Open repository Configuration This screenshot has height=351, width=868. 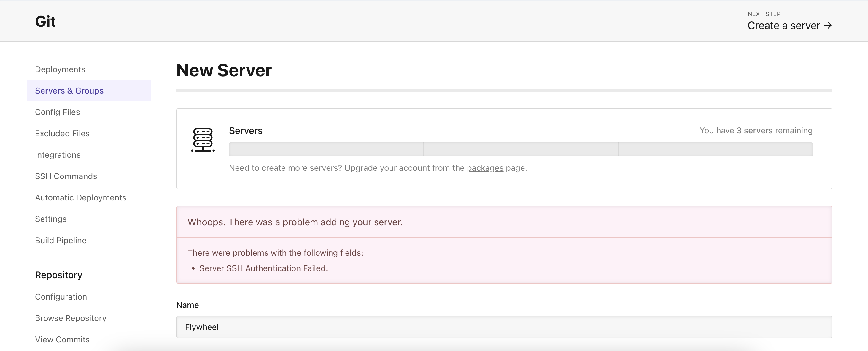(x=61, y=297)
